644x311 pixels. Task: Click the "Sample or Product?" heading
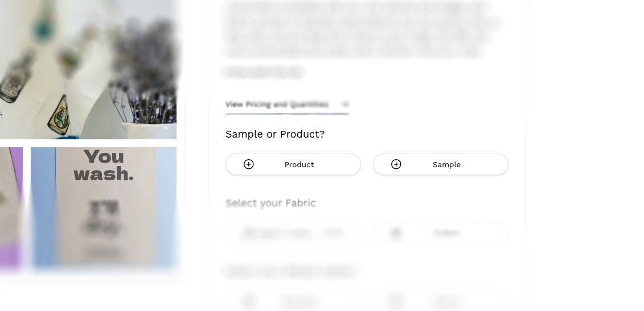click(x=275, y=134)
